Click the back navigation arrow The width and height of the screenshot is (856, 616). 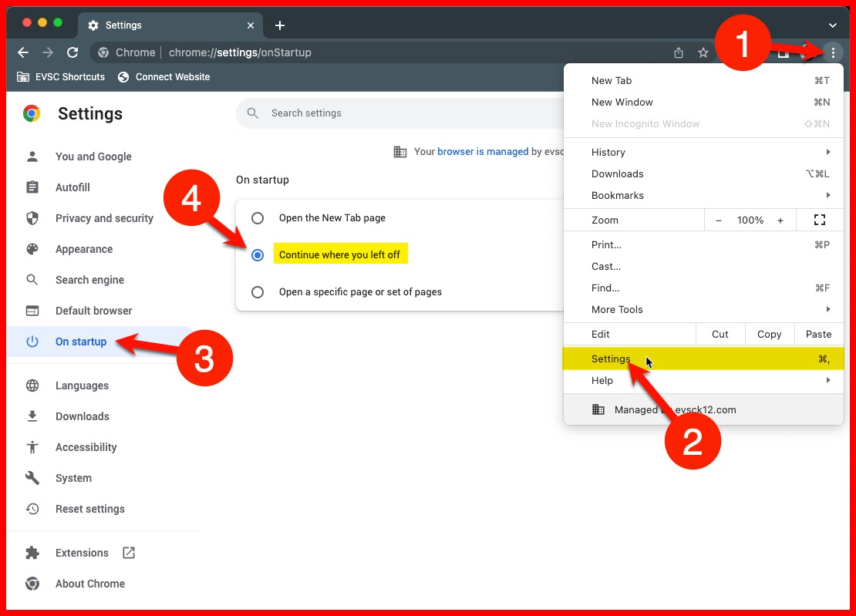tap(23, 52)
